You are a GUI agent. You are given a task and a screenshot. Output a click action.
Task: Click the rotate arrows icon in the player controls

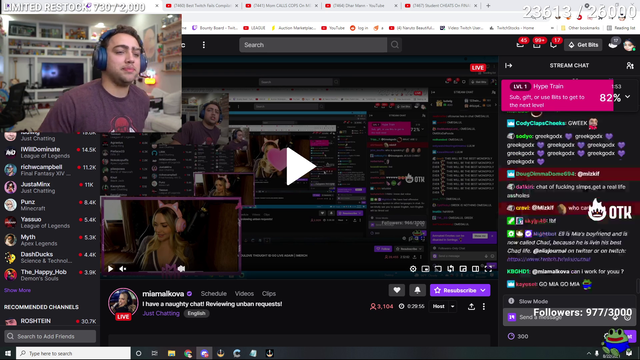[451, 269]
